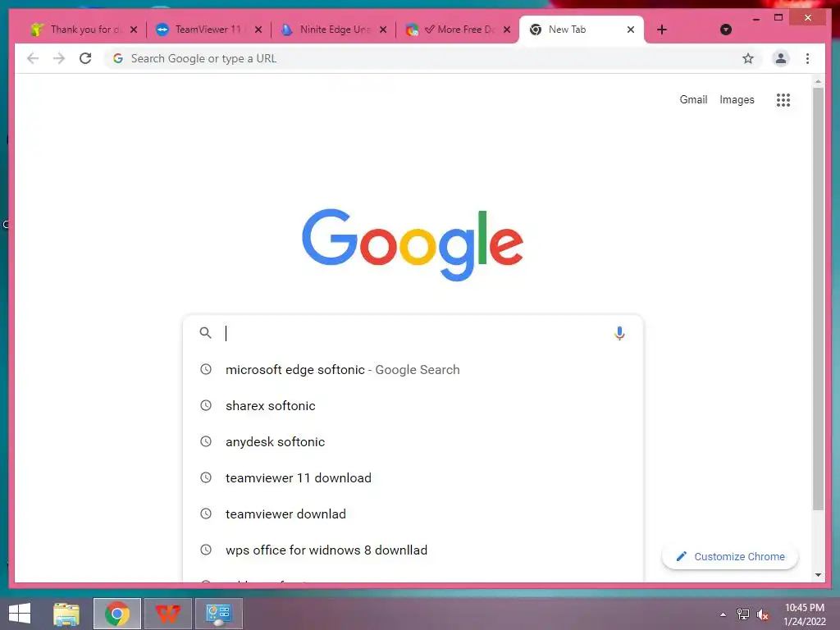Close the More Free tab
The height and width of the screenshot is (630, 840).
coord(507,30)
